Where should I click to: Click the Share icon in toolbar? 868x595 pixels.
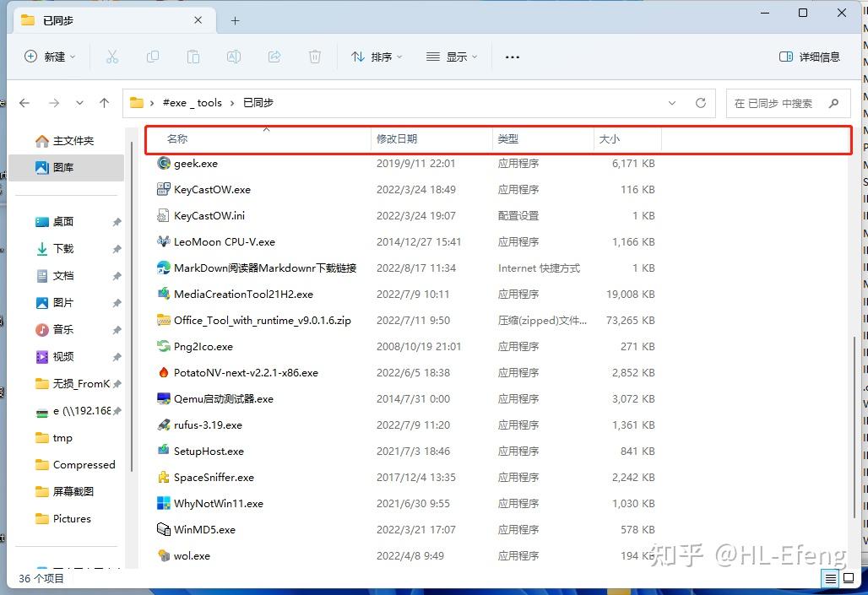[274, 57]
